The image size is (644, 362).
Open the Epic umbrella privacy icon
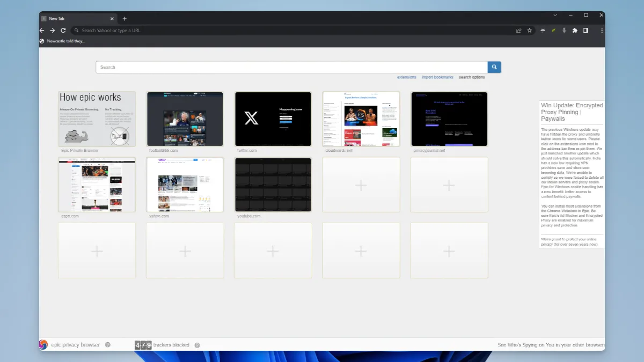click(x=543, y=31)
